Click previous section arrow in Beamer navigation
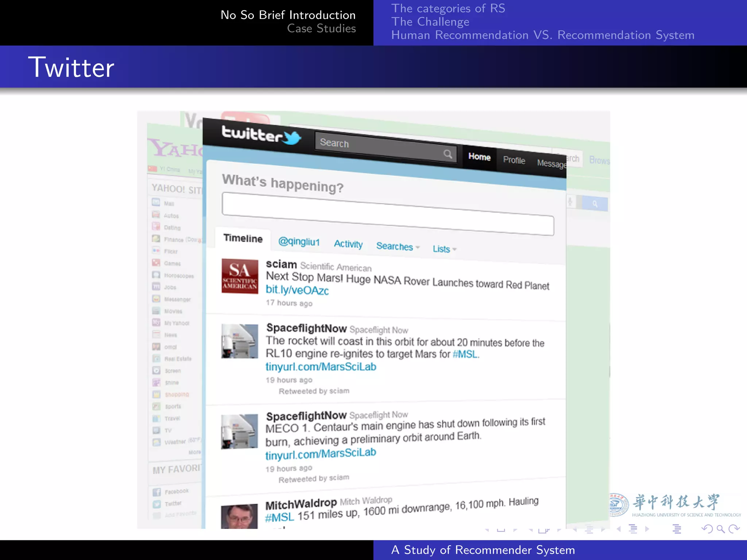This screenshot has width=747, height=560. pos(619,529)
